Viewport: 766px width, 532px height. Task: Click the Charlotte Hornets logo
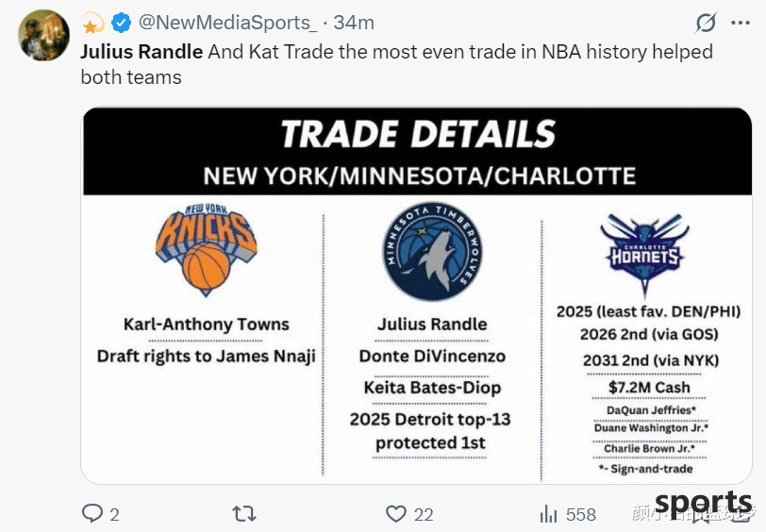[645, 254]
